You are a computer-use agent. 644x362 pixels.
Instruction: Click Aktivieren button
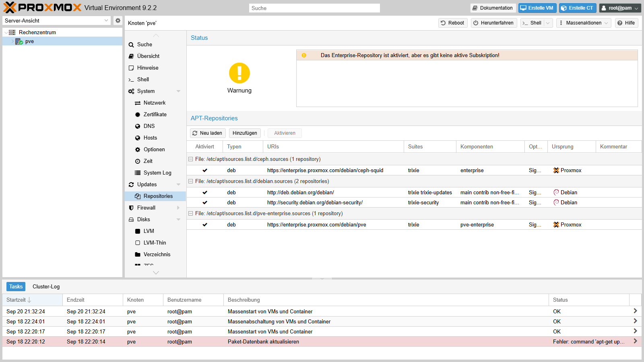(285, 133)
